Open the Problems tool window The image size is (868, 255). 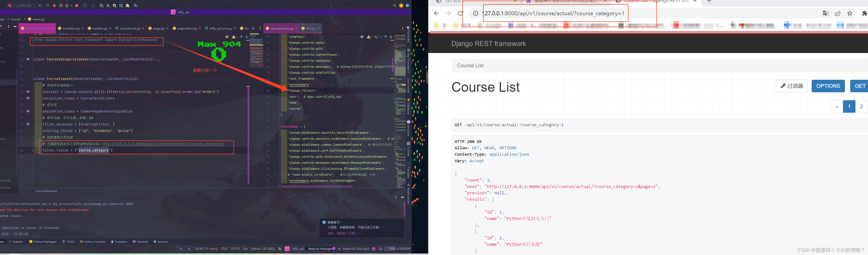pyautogui.click(x=119, y=241)
